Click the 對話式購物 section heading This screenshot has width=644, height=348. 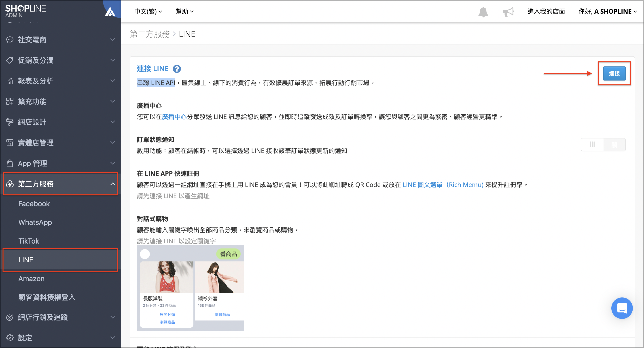click(153, 219)
